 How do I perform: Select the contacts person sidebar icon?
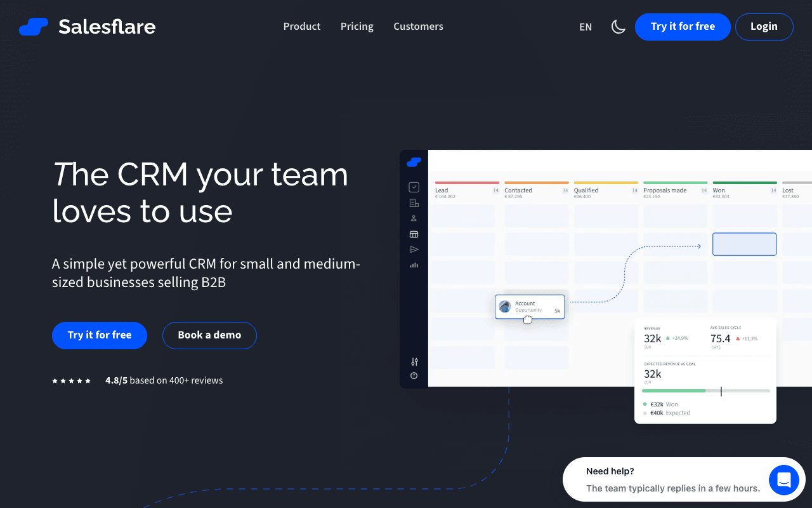tap(414, 218)
